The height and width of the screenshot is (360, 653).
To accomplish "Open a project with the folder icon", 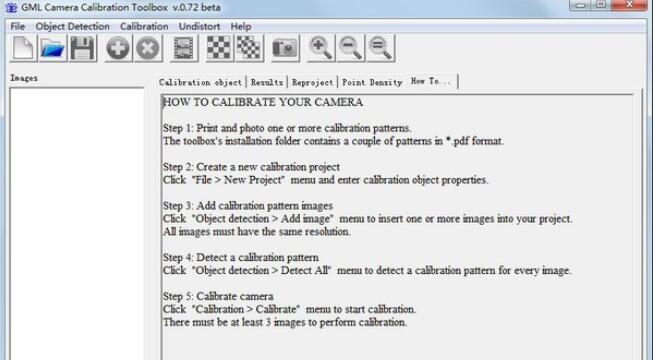I will pyautogui.click(x=52, y=48).
